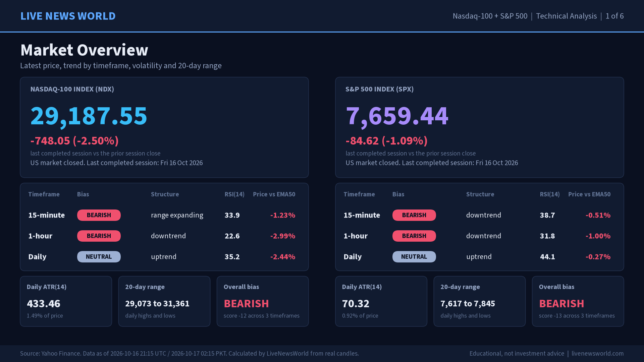
Task: Click the Market Overview heading
Action: tap(84, 50)
